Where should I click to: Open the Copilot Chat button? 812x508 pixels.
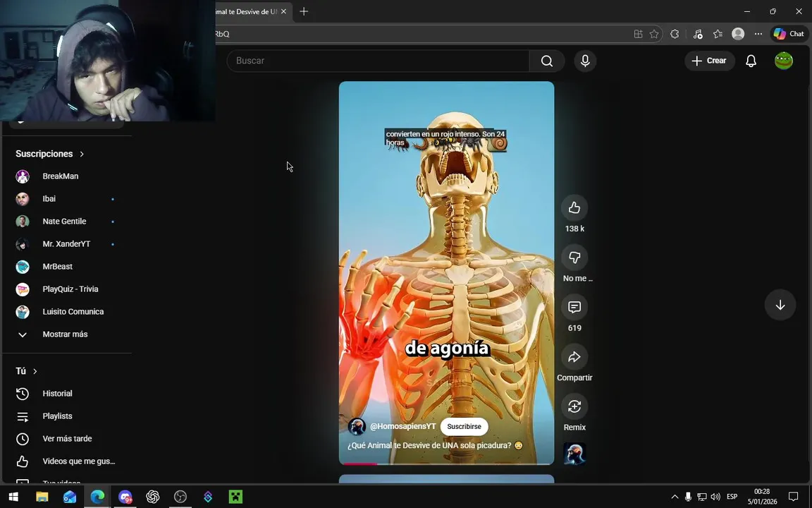click(789, 34)
